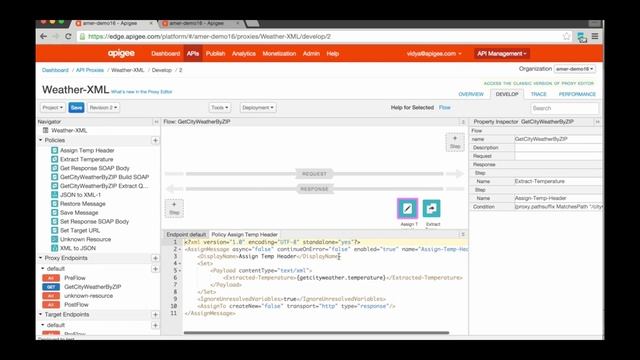
Task: Open the Help menu
Action: click(x=333, y=53)
